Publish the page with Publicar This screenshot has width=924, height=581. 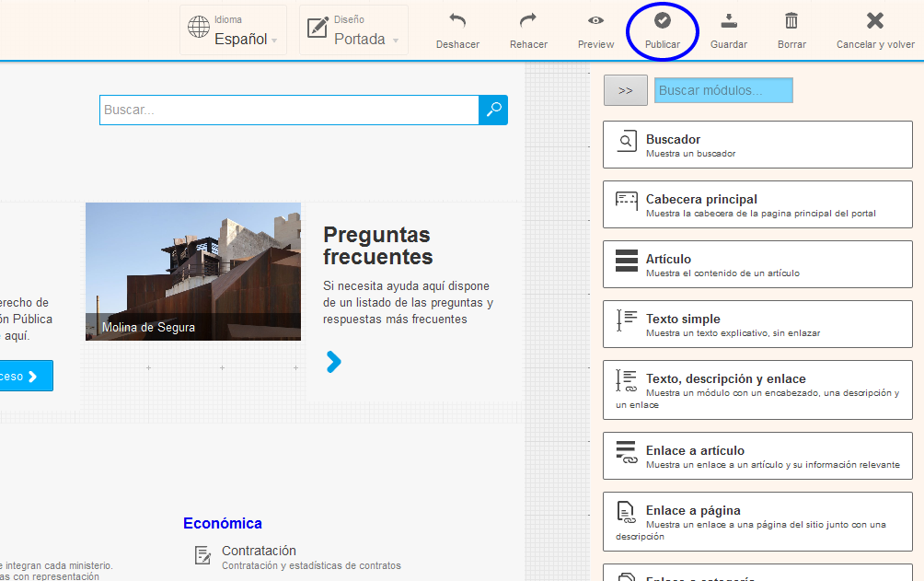click(663, 21)
